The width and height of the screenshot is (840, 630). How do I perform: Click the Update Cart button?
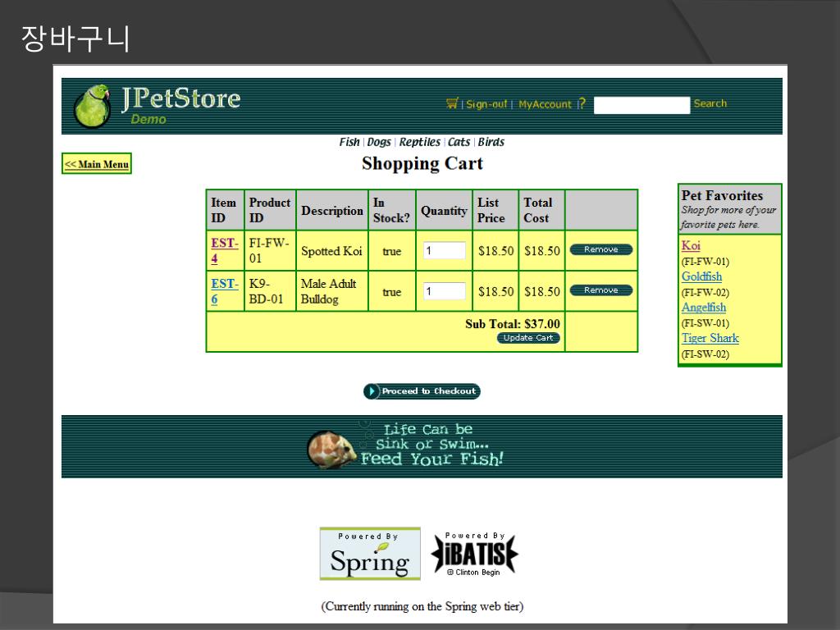[x=528, y=338]
